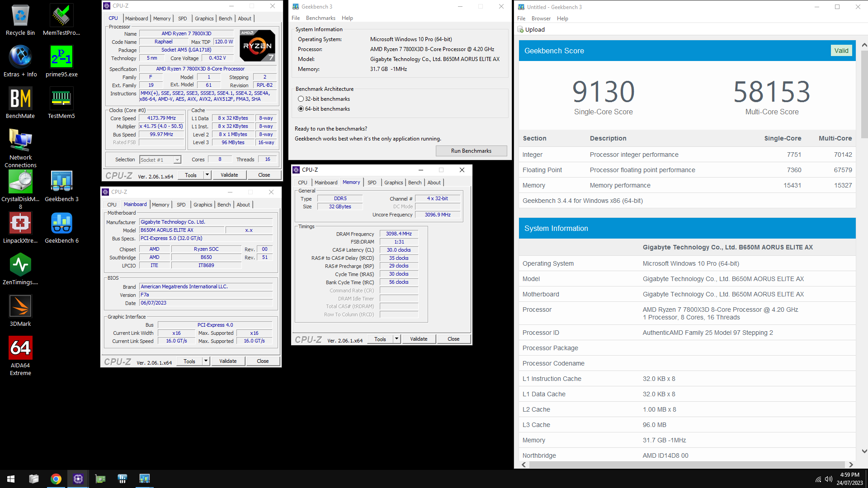The image size is (868, 488).
Task: Switch to Mainboard tab in top CPU-Z
Action: coord(137,19)
